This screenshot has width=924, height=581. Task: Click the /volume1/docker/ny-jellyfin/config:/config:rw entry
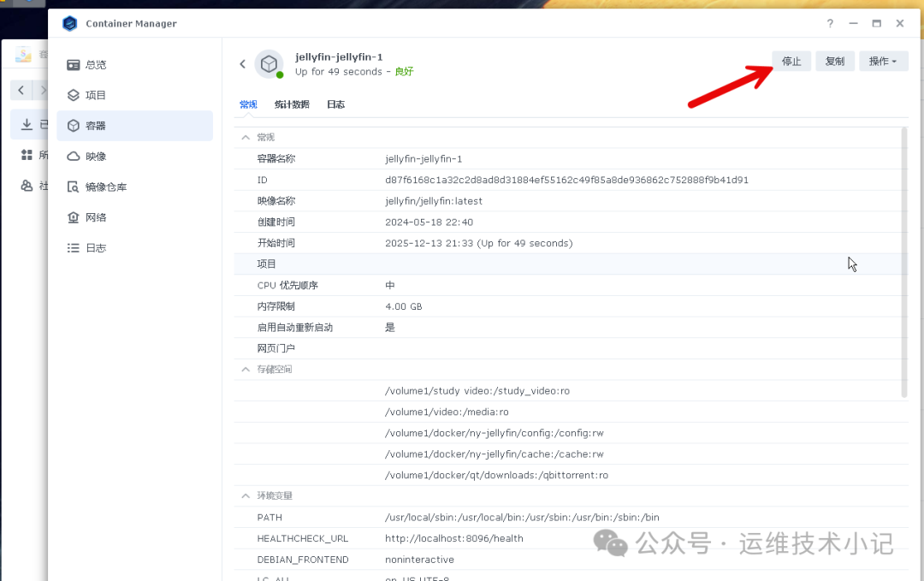coord(495,433)
